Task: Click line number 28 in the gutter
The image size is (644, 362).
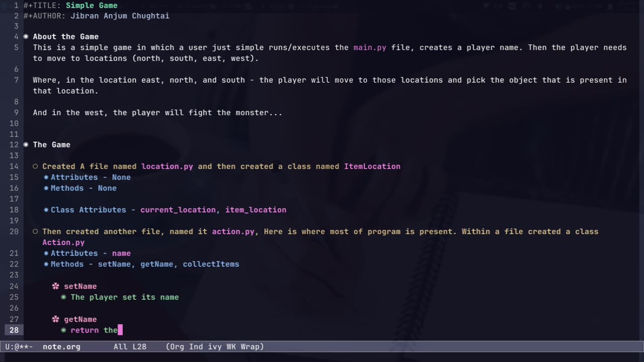Action: tap(14, 330)
